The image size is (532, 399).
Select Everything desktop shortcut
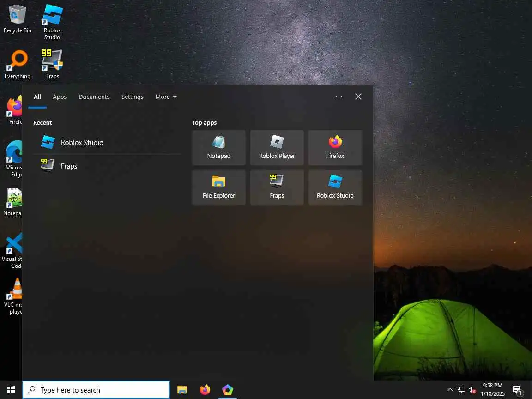pos(17,65)
